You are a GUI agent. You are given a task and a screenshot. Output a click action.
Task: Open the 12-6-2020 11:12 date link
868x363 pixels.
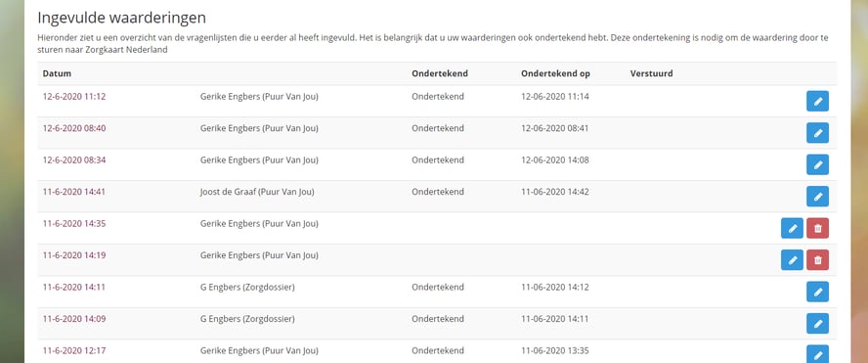(x=74, y=97)
